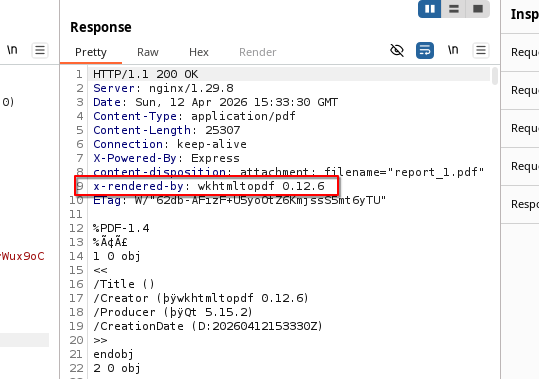Select combined tabbed layout icon
The height and width of the screenshot is (379, 539).
click(478, 9)
